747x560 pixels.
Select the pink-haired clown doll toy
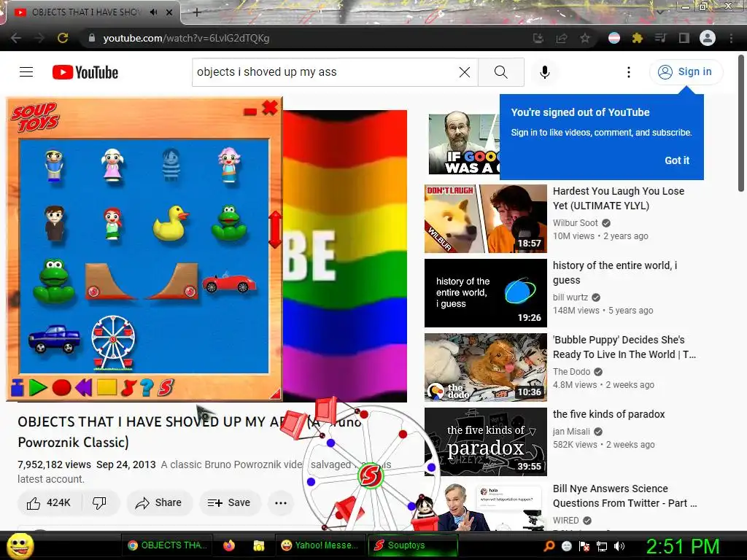click(229, 165)
